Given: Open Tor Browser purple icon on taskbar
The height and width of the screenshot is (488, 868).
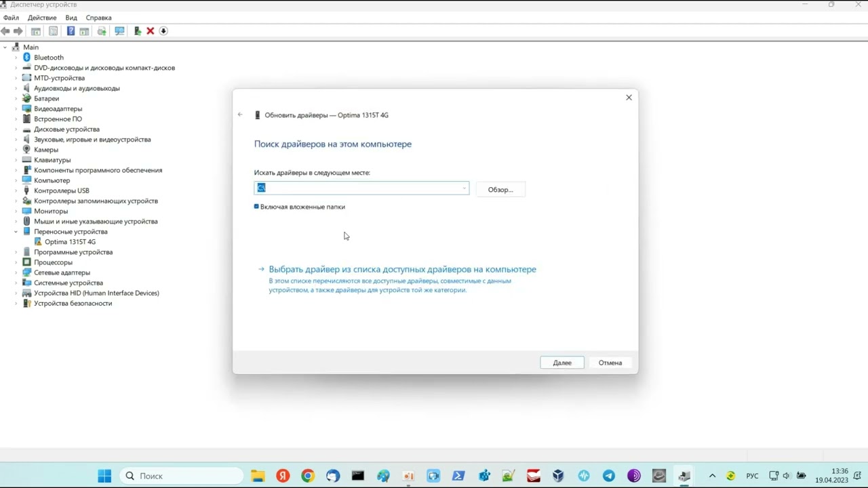Looking at the screenshot, I should 634,476.
